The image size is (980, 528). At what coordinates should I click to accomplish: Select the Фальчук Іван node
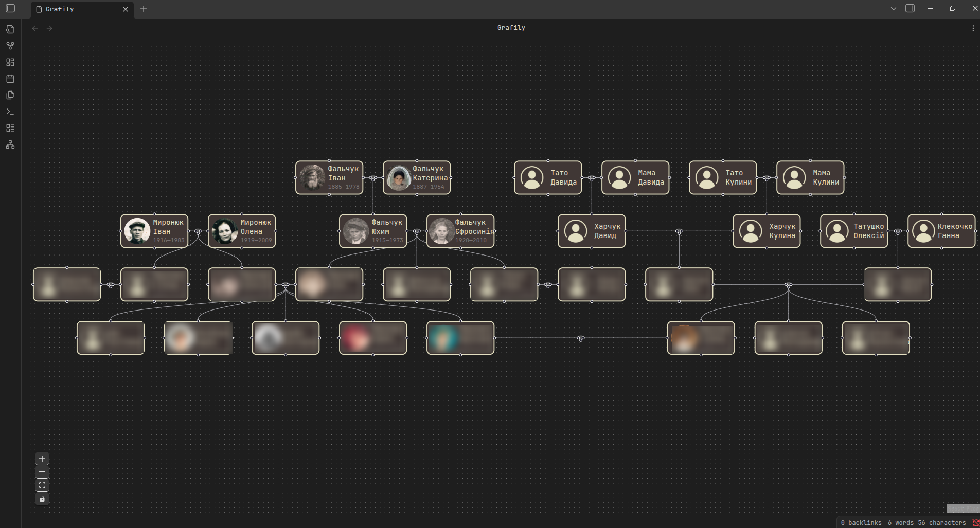point(329,177)
